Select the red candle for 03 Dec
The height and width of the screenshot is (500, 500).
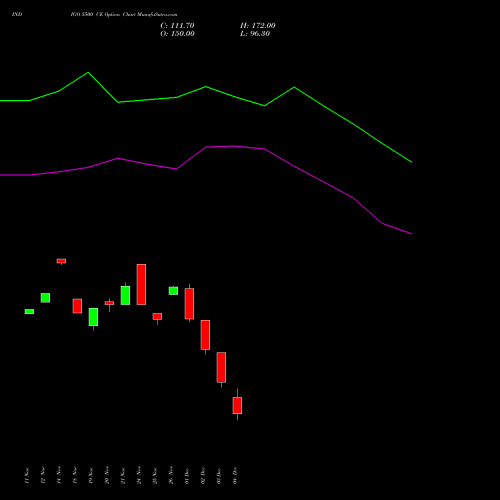click(221, 367)
